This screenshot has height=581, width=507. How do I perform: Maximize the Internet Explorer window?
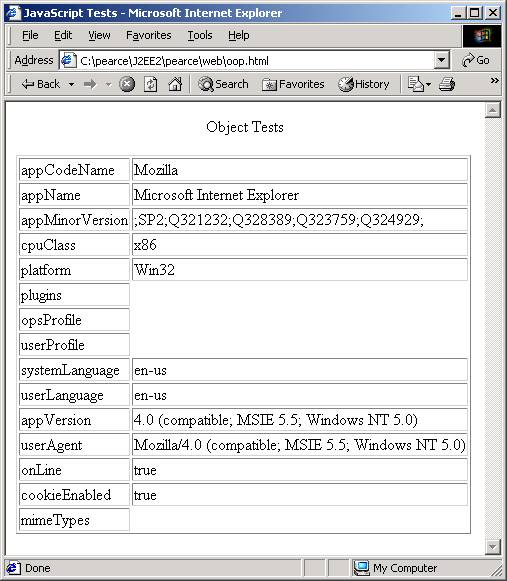pos(474,13)
